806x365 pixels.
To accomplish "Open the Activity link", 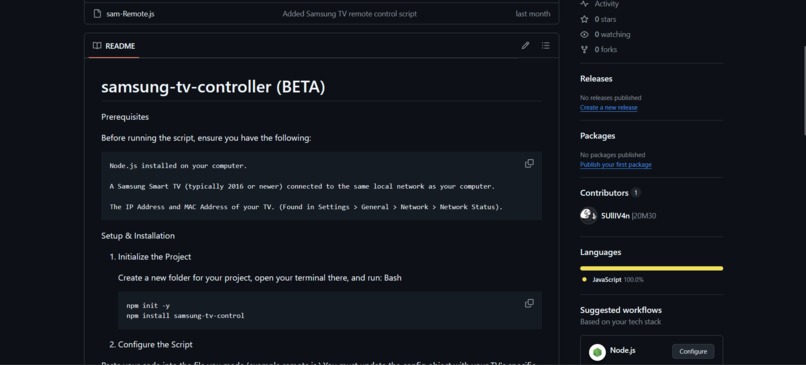I will (x=607, y=4).
